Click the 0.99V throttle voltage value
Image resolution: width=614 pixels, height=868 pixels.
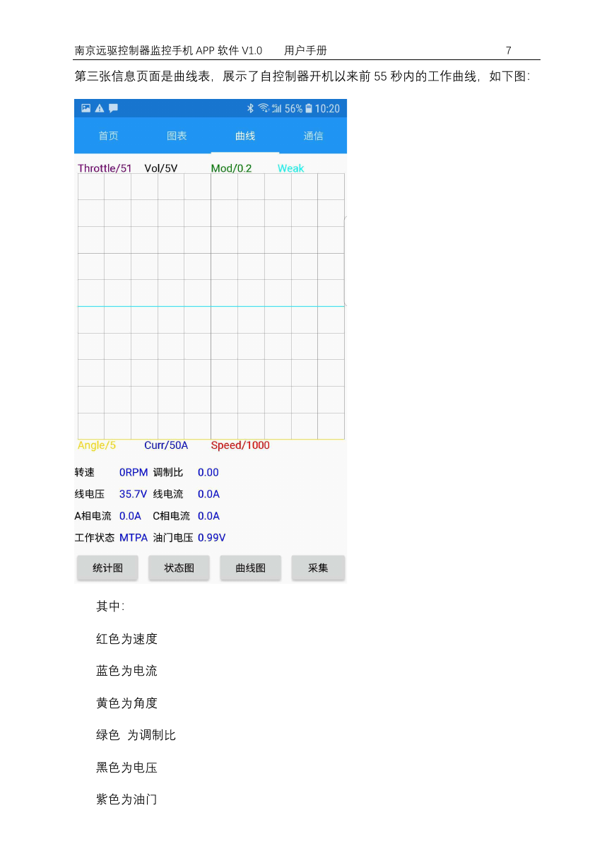(212, 538)
